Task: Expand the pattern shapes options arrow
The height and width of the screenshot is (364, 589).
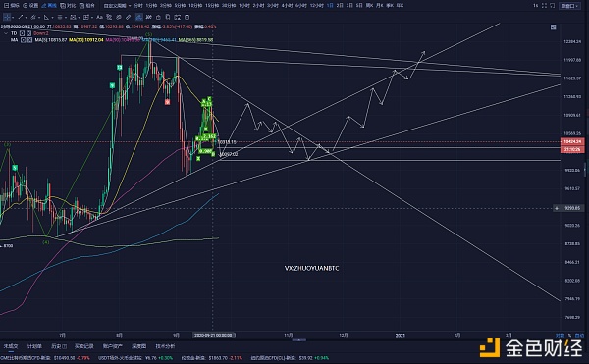Action: pyautogui.click(x=79, y=18)
